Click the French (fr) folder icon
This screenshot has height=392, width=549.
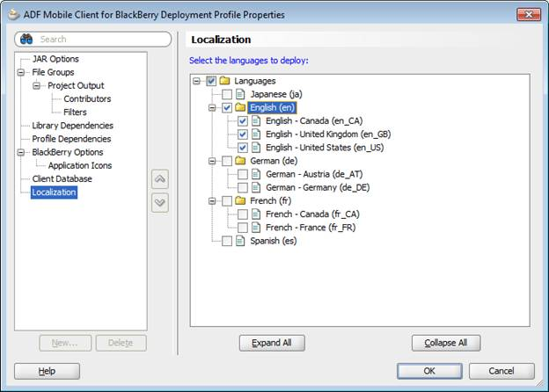[240, 200]
